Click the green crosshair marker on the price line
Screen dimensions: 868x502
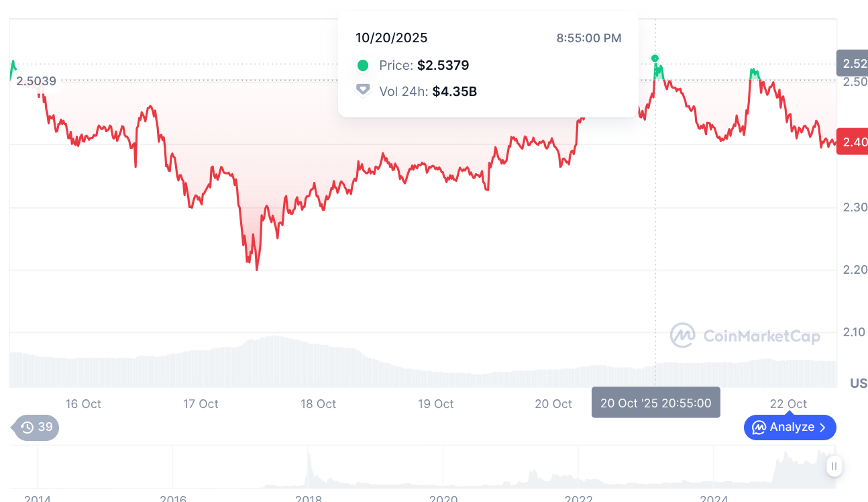[x=655, y=58]
